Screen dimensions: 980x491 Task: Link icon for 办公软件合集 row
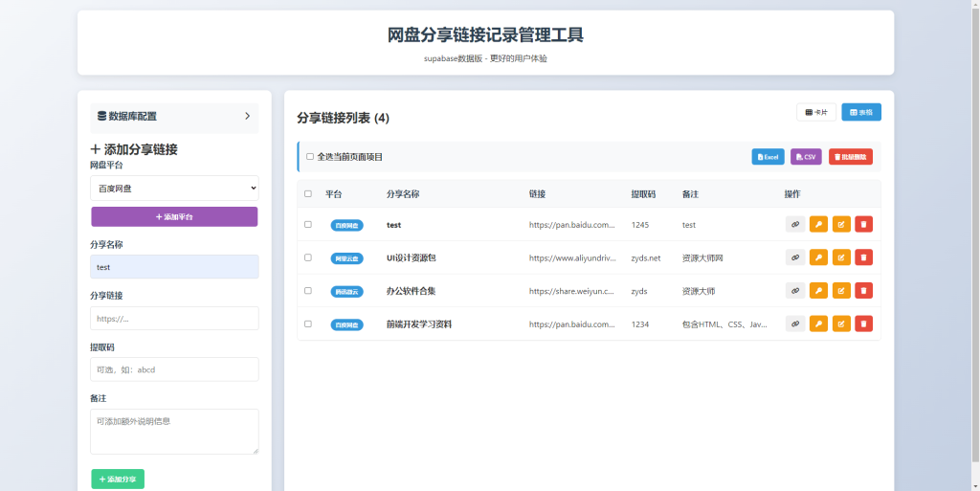coord(795,290)
